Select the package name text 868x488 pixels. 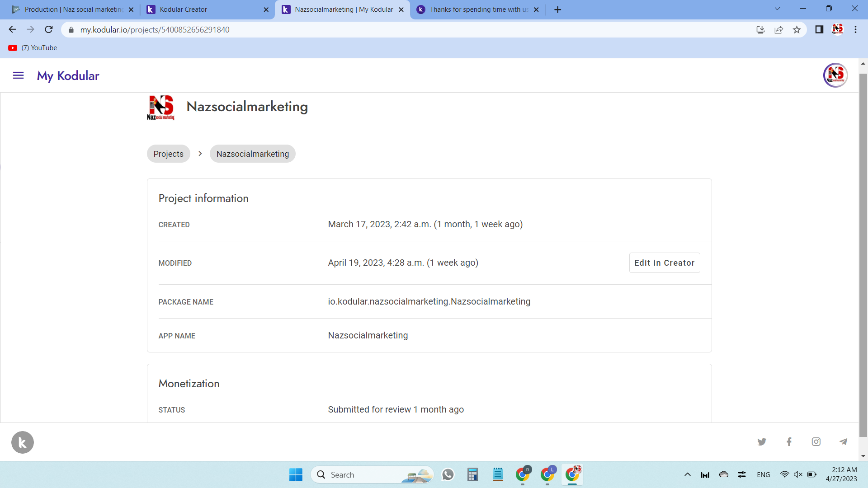pos(429,302)
